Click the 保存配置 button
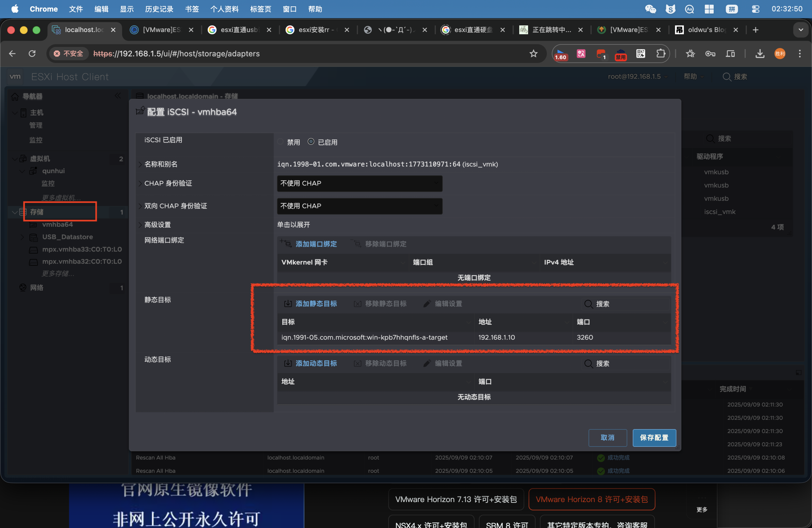Image resolution: width=812 pixels, height=528 pixels. pos(654,438)
